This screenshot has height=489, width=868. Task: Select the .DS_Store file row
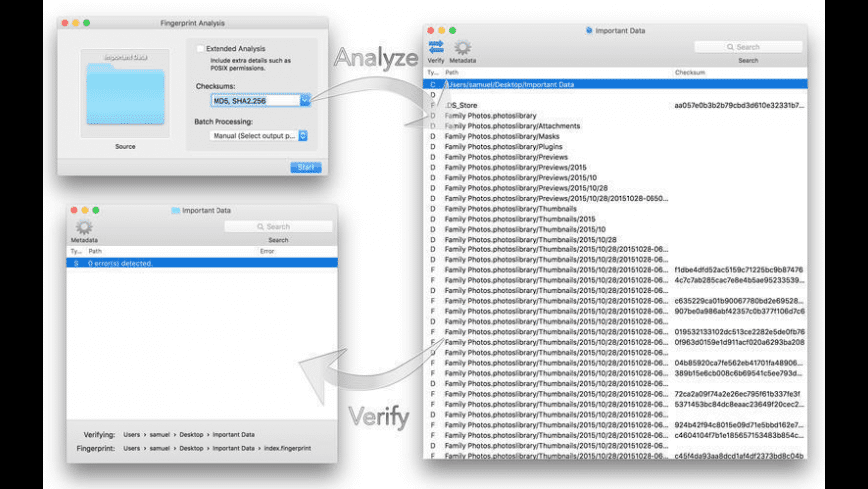click(x=615, y=105)
